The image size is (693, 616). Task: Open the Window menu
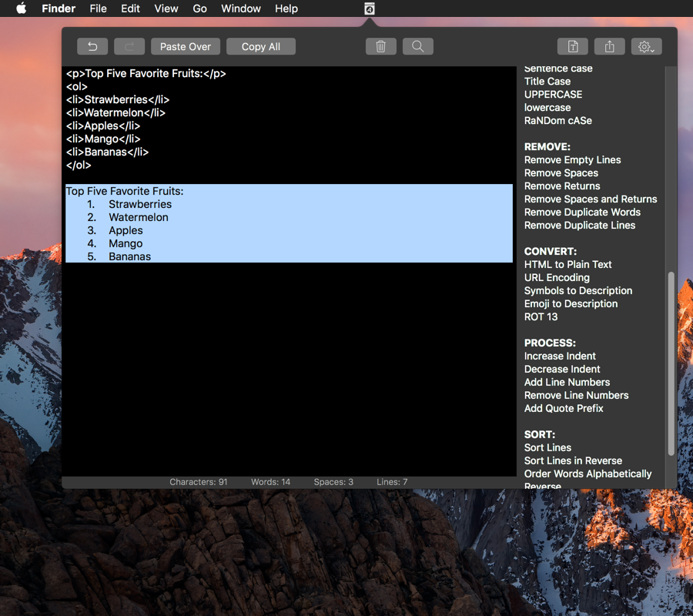pos(241,8)
